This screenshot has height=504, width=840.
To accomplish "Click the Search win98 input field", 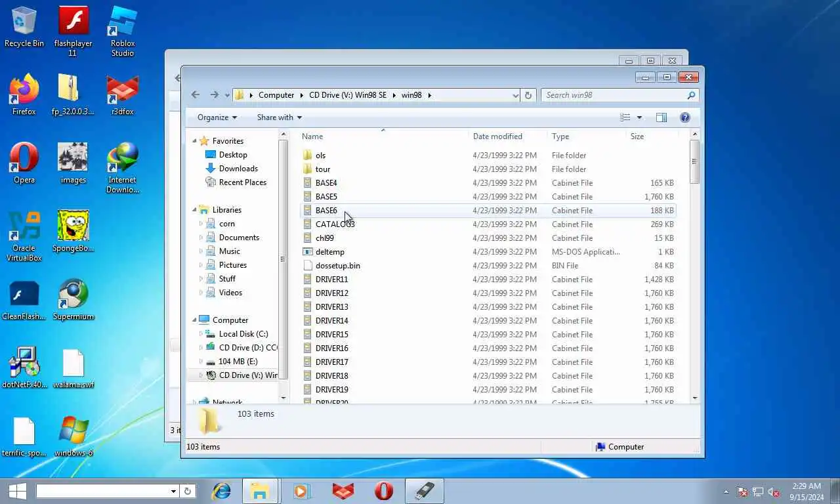I will (614, 95).
